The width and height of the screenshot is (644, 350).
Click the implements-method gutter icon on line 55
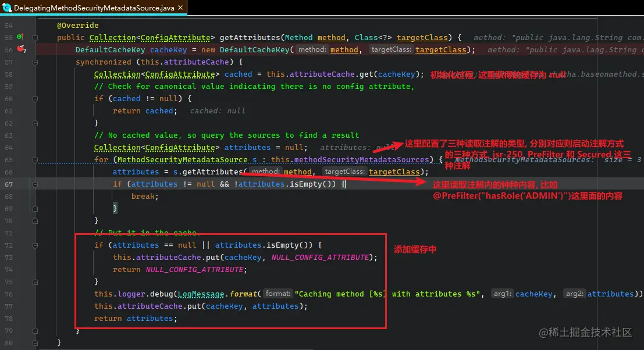pos(20,37)
